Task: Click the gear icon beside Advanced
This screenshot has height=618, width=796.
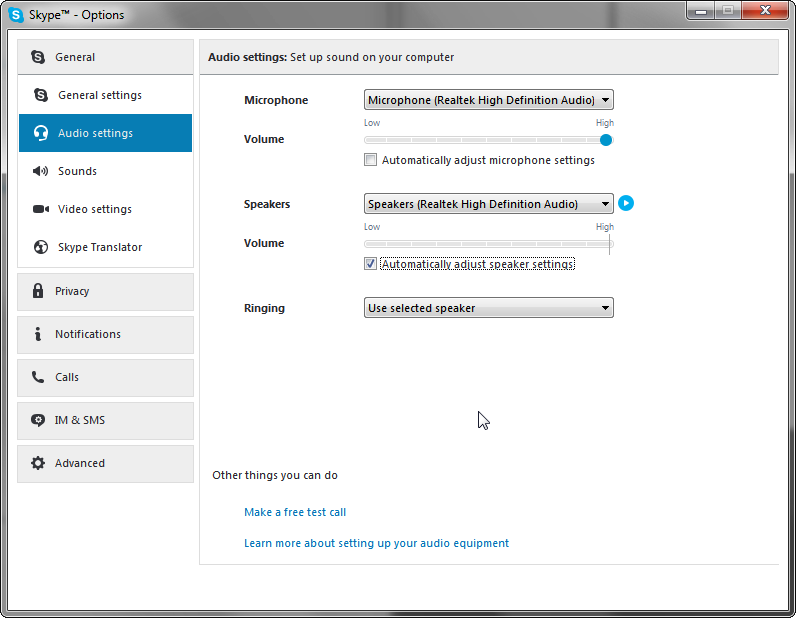Action: pos(38,463)
